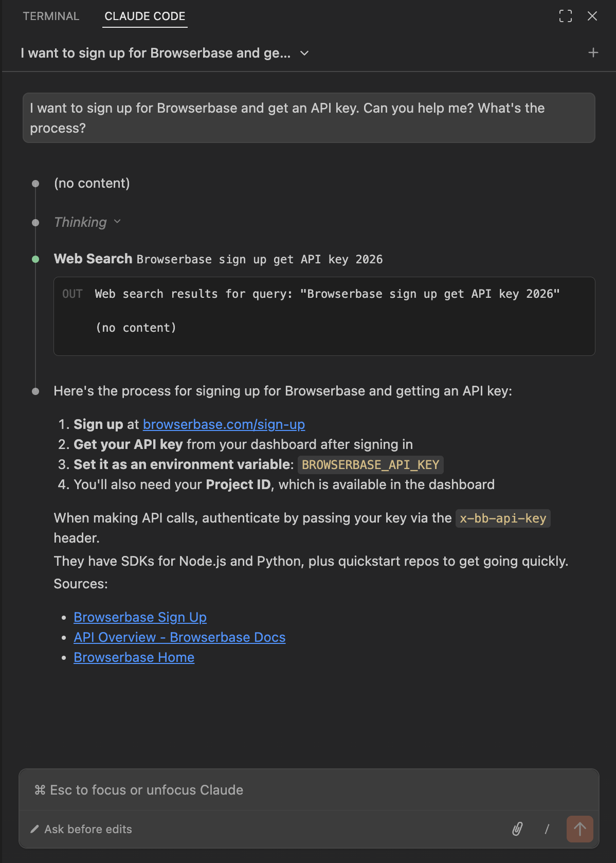Focus the Claude message input field
The height and width of the screenshot is (863, 616).
coord(309,789)
